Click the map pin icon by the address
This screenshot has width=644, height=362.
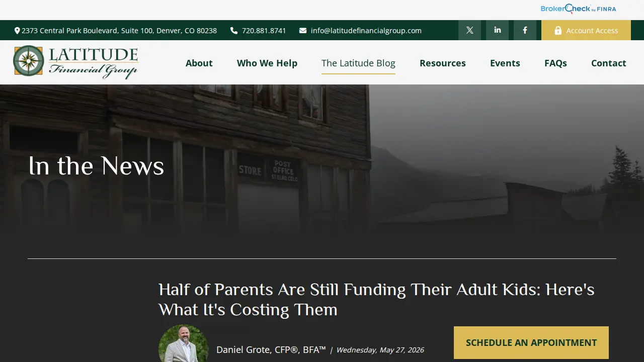[x=17, y=31]
